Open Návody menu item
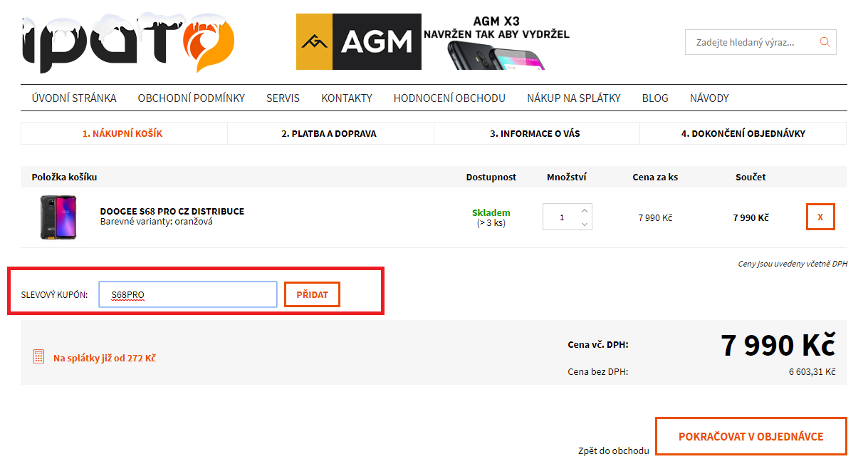The image size is (868, 474). [709, 98]
